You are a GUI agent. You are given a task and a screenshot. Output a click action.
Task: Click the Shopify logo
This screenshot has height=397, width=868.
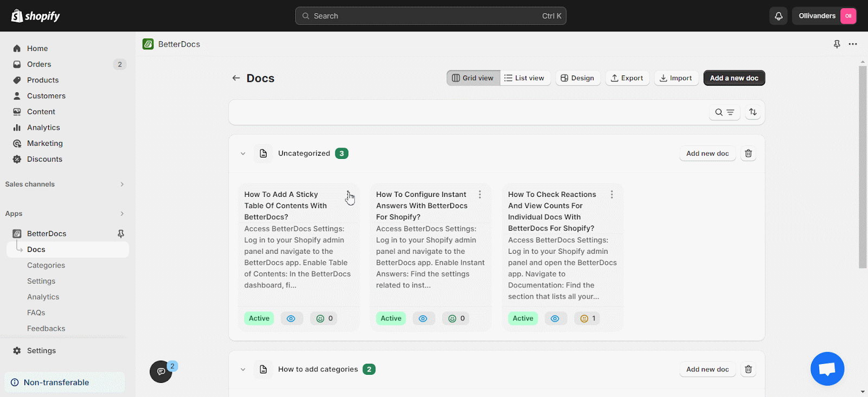[36, 16]
